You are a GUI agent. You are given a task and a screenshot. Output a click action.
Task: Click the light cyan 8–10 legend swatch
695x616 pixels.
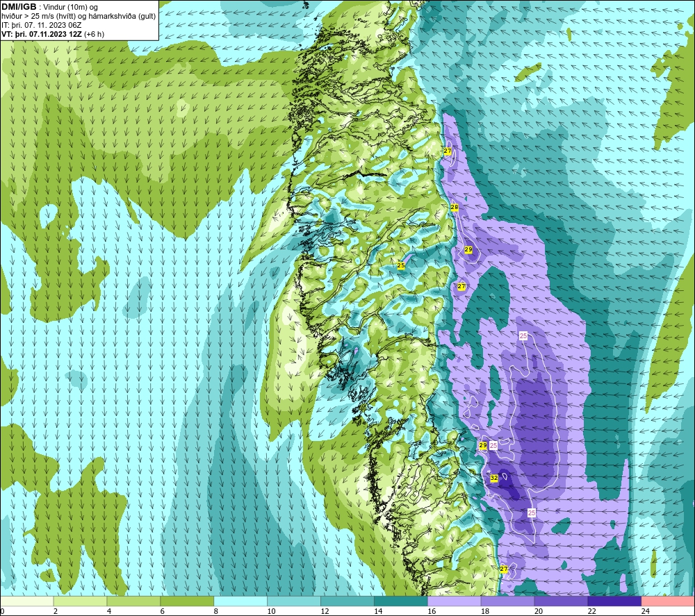point(240,601)
